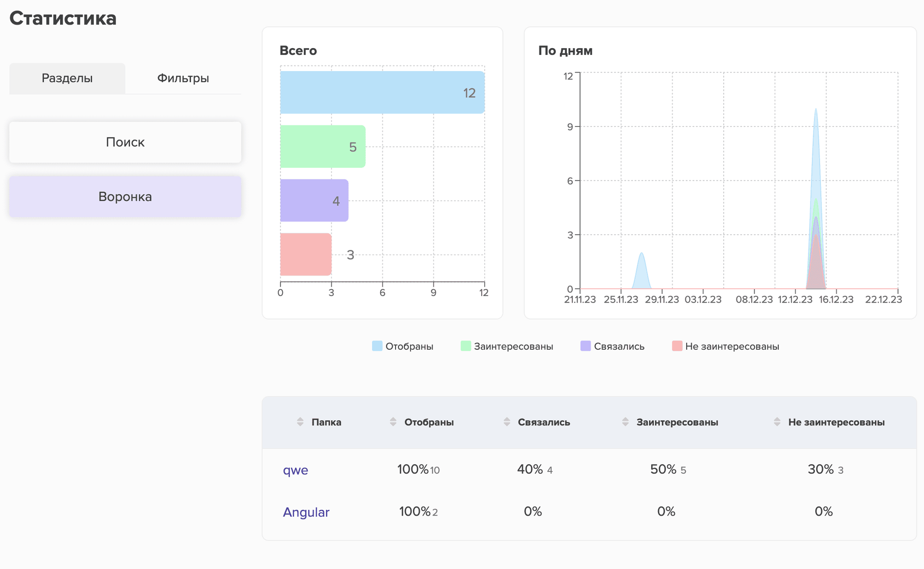
Task: Sort by Не заинтересованы column icon
Action: click(x=777, y=422)
